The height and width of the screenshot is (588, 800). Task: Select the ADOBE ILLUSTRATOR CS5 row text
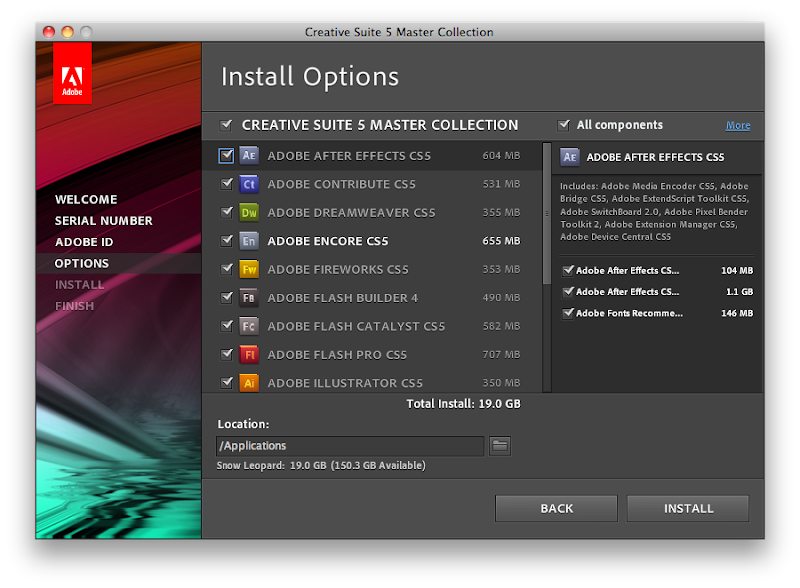coord(345,383)
